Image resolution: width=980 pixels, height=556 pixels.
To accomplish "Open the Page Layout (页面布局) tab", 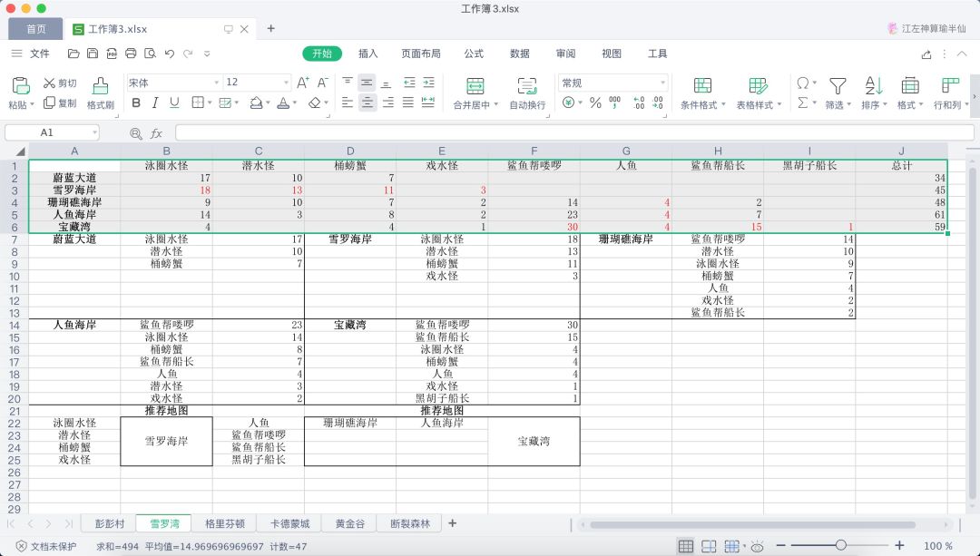I will click(421, 54).
